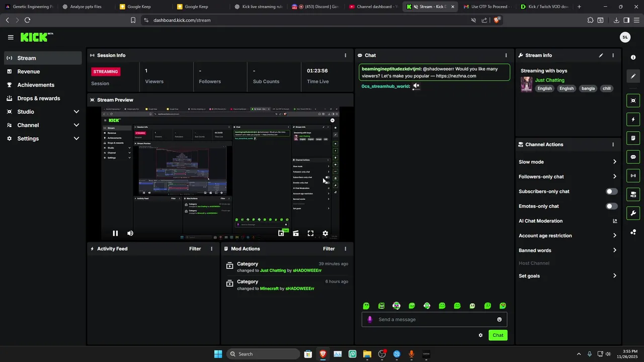Open the info icon in right sidebar
644x362 pixels.
(x=633, y=57)
